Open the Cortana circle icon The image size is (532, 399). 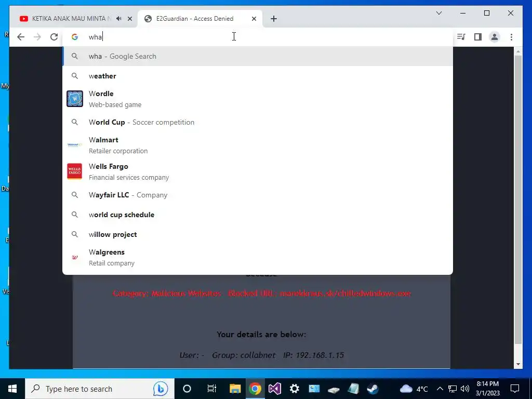187,389
